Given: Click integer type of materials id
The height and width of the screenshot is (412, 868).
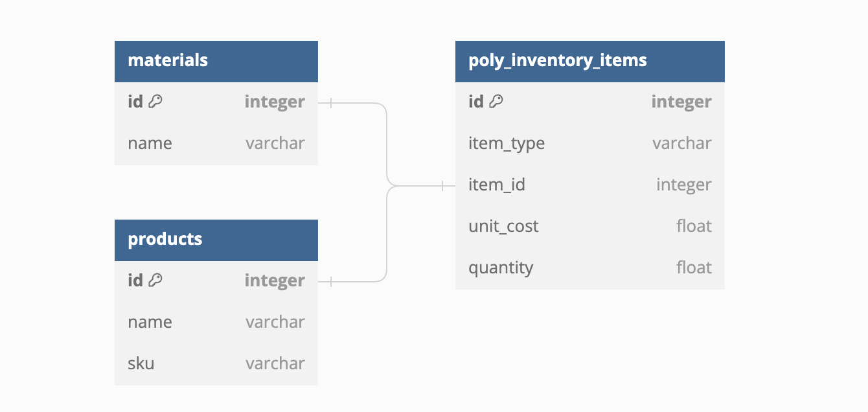Looking at the screenshot, I should tap(275, 102).
